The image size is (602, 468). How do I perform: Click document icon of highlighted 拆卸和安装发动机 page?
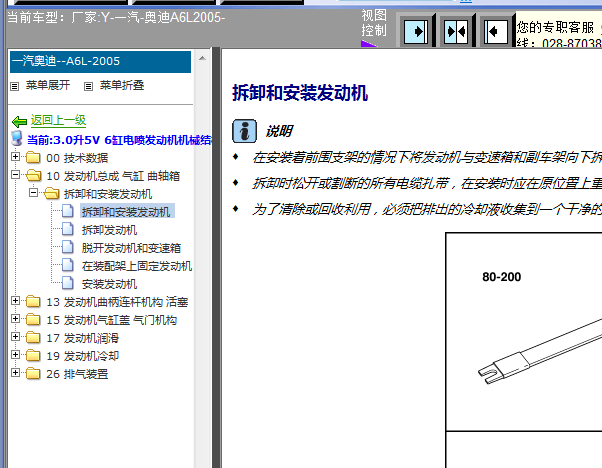68,211
